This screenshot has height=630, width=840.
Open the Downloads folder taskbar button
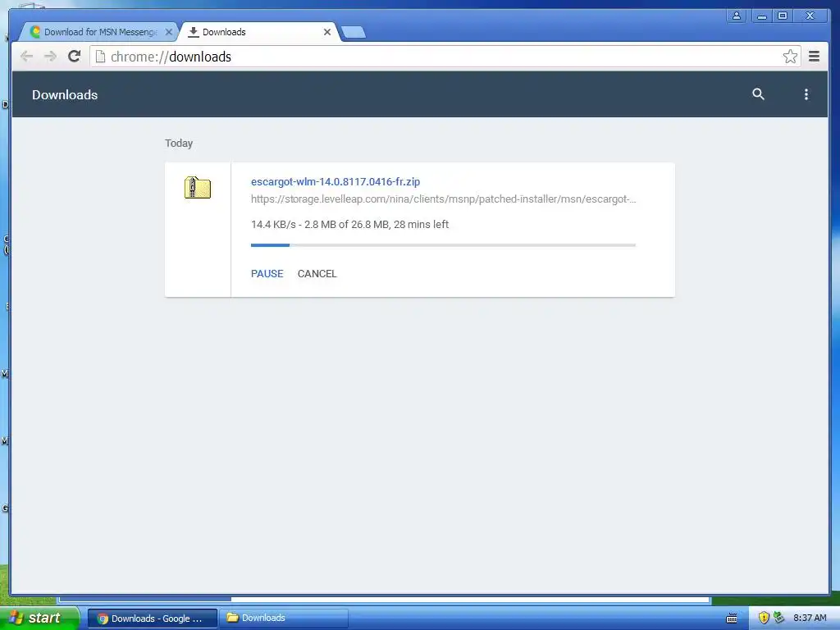pos(284,619)
